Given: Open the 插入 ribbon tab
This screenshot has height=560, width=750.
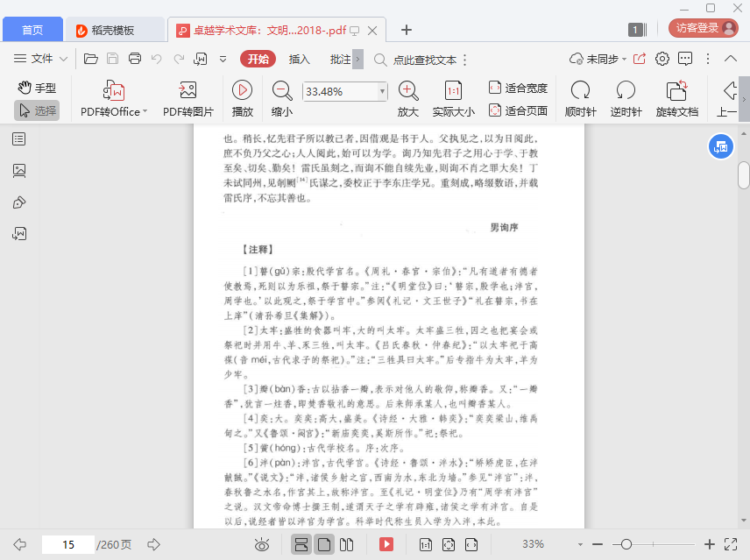Looking at the screenshot, I should pos(300,59).
